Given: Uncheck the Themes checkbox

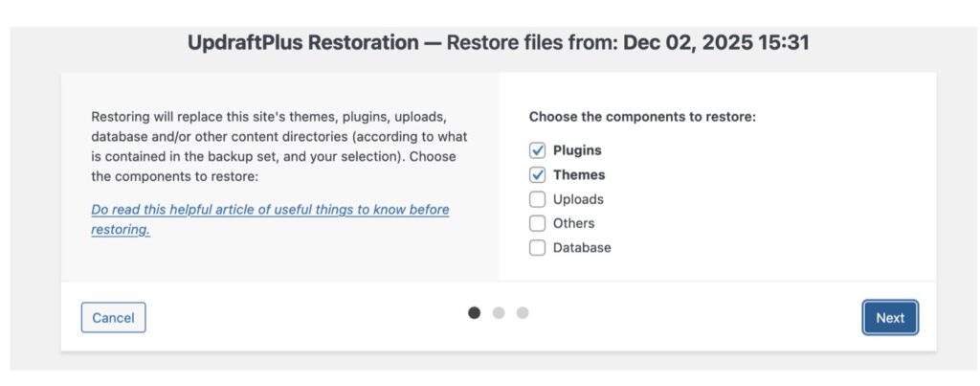Looking at the screenshot, I should point(538,175).
